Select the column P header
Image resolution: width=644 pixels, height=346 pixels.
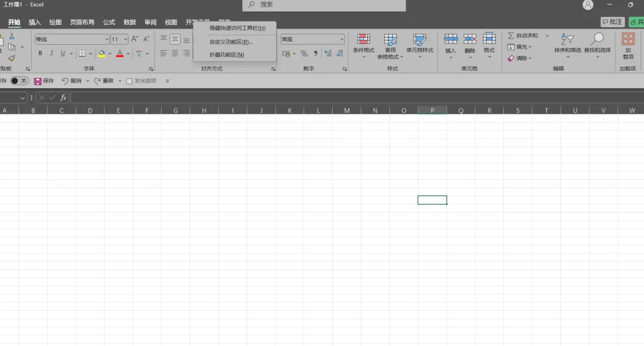(432, 110)
